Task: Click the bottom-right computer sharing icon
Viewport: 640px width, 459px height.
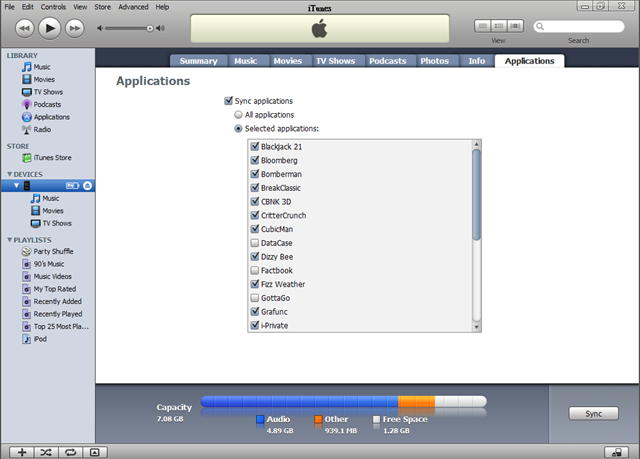Action: (x=616, y=452)
